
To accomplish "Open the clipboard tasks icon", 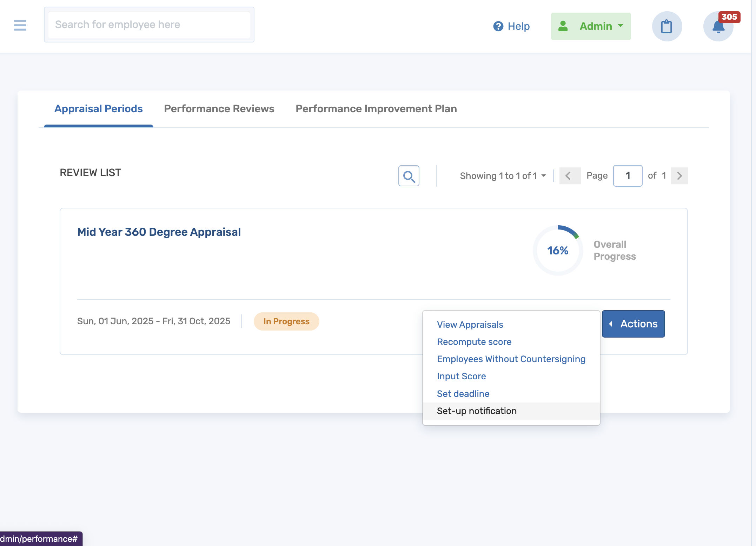I will (x=667, y=26).
